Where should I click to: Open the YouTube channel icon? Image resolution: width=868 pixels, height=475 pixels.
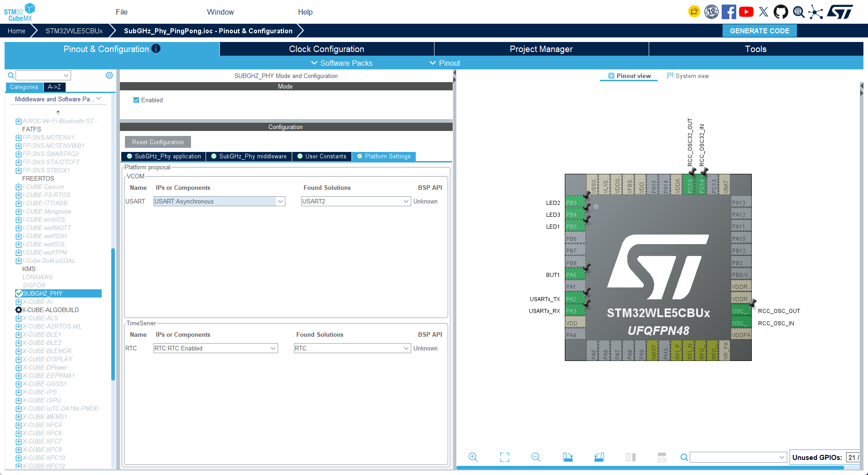746,12
